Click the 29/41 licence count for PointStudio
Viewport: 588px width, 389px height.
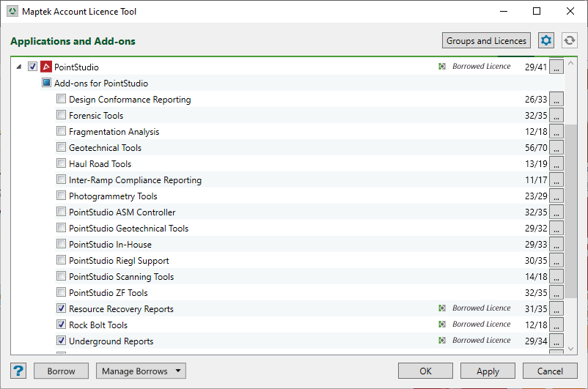pos(536,67)
